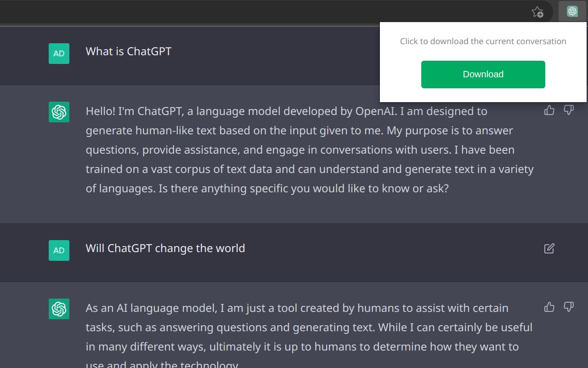Click the ChatGPT downloader extension icon

[x=572, y=11]
